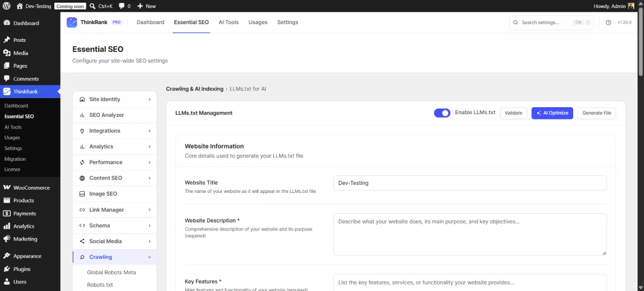Click the Admin avatar in admin bar
The image size is (644, 291).
[631, 6]
